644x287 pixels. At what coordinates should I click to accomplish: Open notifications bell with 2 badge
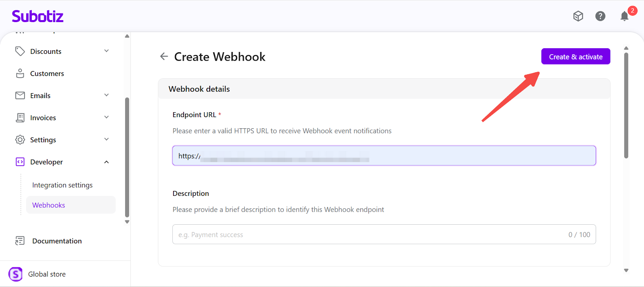[624, 16]
